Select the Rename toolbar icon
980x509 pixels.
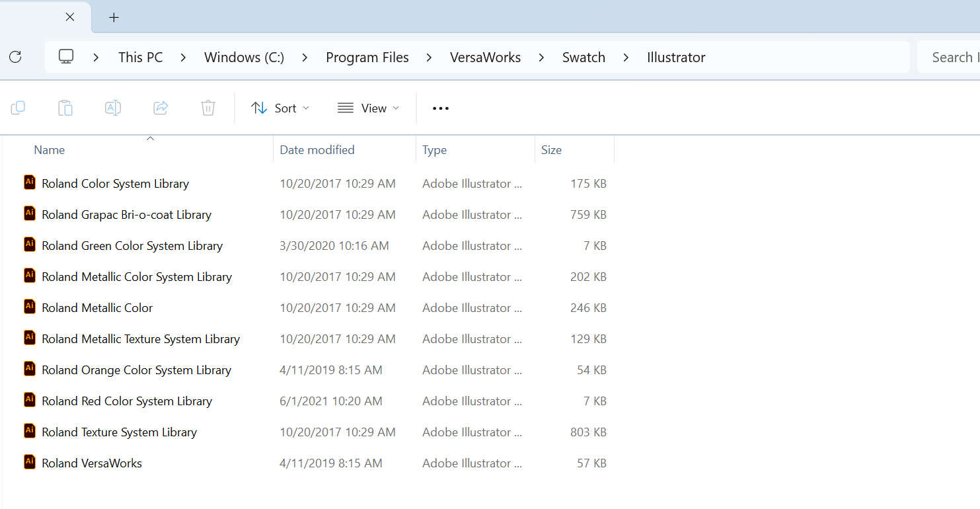point(112,107)
